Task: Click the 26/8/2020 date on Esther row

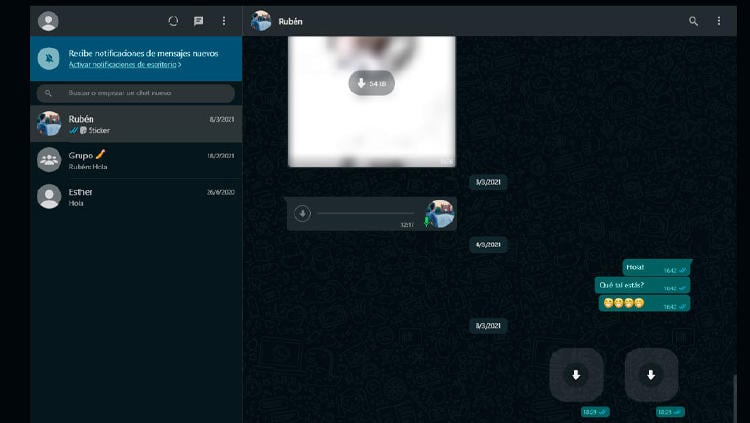Action: click(x=221, y=192)
